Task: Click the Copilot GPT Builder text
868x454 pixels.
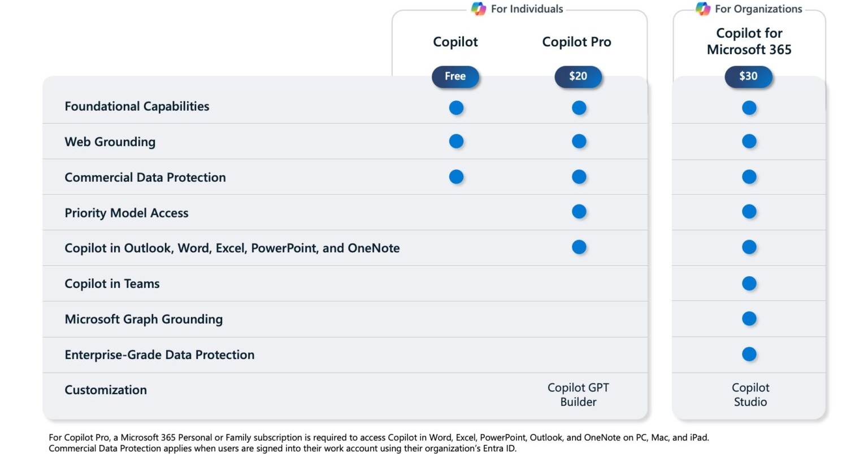Action: click(x=578, y=395)
